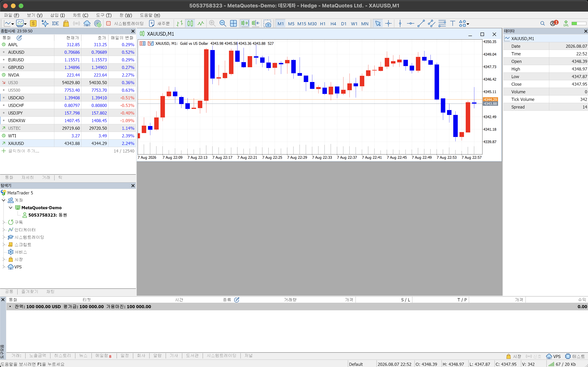Open the 파일 (F) menu
Image resolution: width=588 pixels, height=367 pixels.
click(11, 15)
